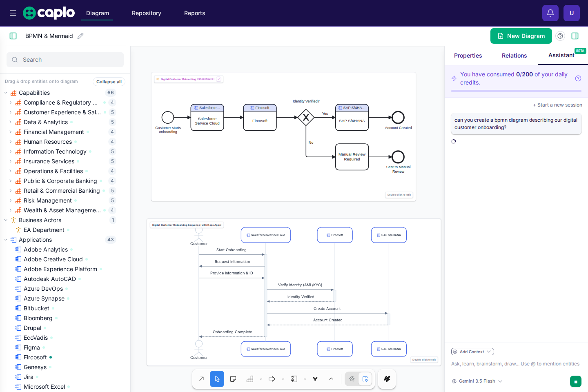Click the assistant prompt input field
588x392 pixels.
pyautogui.click(x=516, y=364)
